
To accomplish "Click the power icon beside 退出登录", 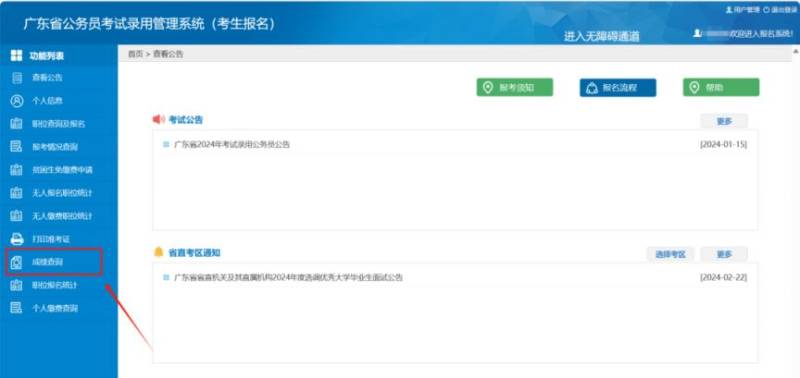I will (766, 10).
